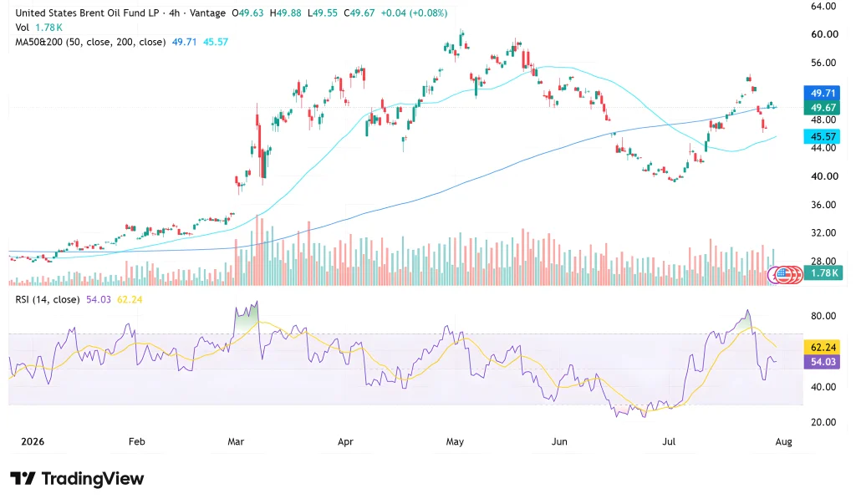The width and height of the screenshot is (856, 504).
Task: Click the 4h interval label in the title
Action: (x=174, y=13)
